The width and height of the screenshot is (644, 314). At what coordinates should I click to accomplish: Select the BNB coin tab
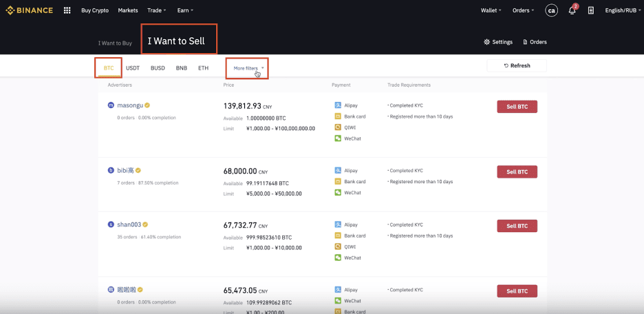coord(182,68)
